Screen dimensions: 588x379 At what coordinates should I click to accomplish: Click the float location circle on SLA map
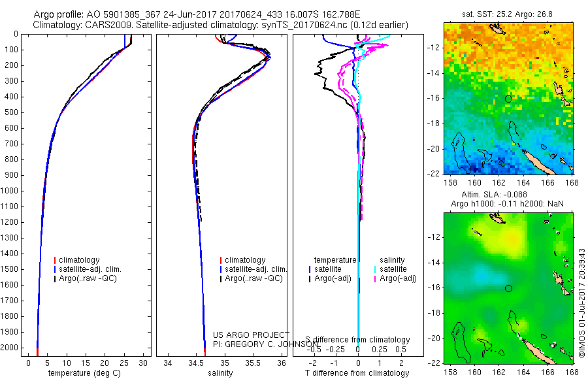[x=508, y=289]
